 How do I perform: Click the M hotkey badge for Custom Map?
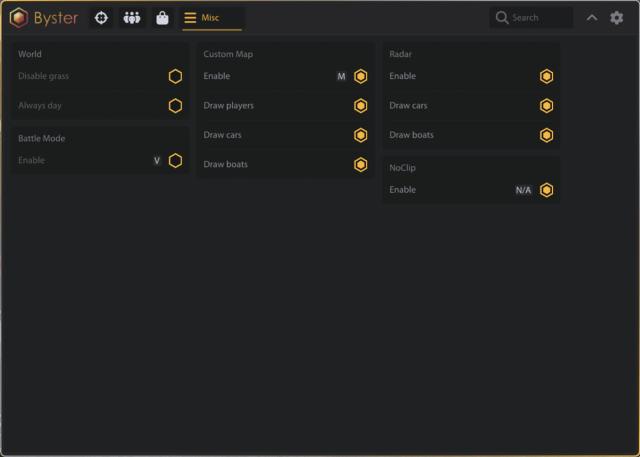pyautogui.click(x=341, y=76)
